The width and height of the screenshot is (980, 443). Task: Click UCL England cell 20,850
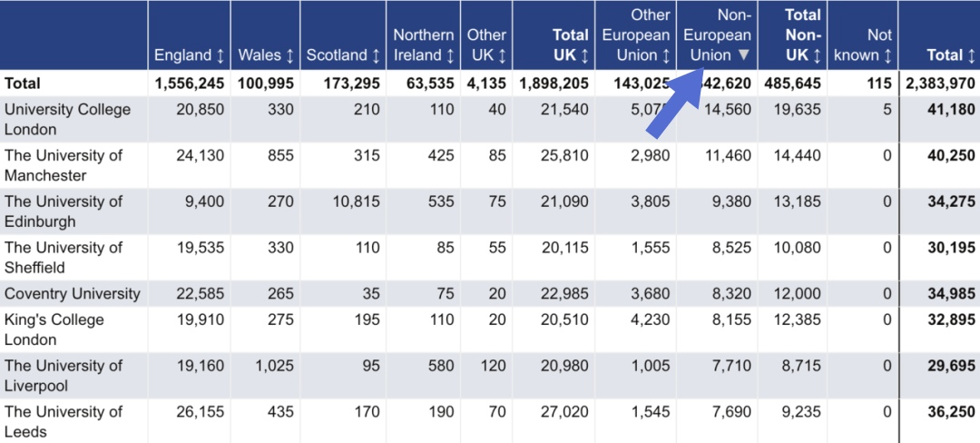click(x=200, y=109)
